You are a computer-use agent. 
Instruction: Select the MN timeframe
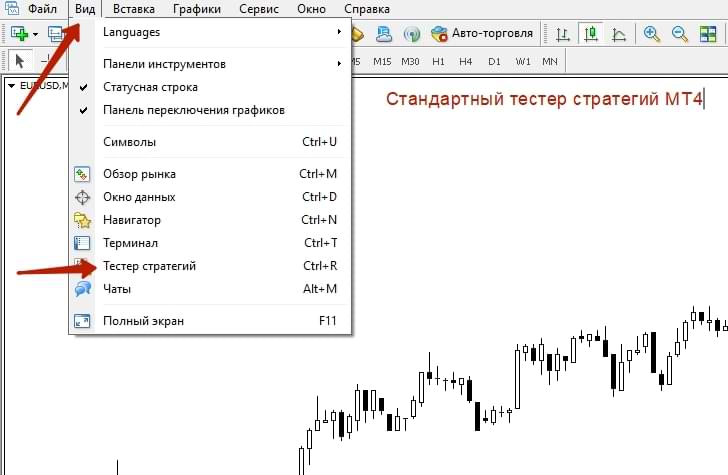pyautogui.click(x=550, y=61)
